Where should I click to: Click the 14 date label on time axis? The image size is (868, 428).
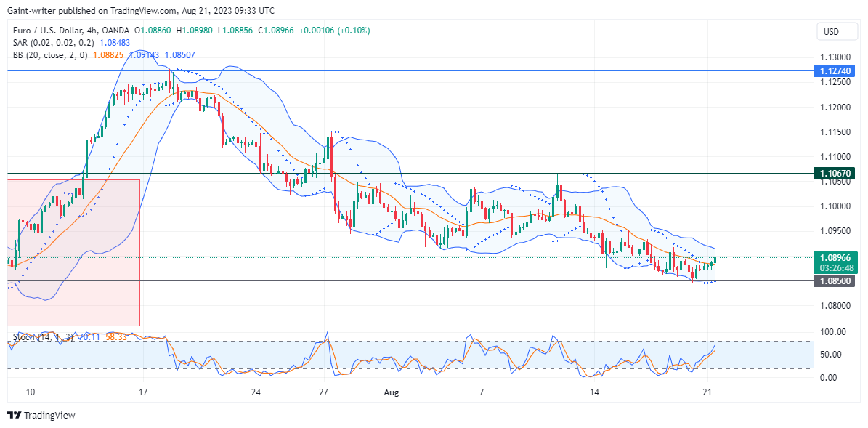(595, 392)
